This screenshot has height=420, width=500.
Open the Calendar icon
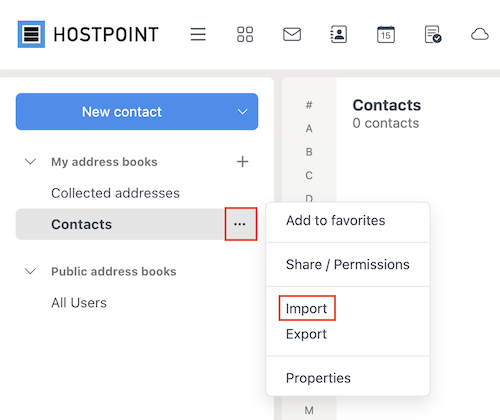click(x=386, y=34)
